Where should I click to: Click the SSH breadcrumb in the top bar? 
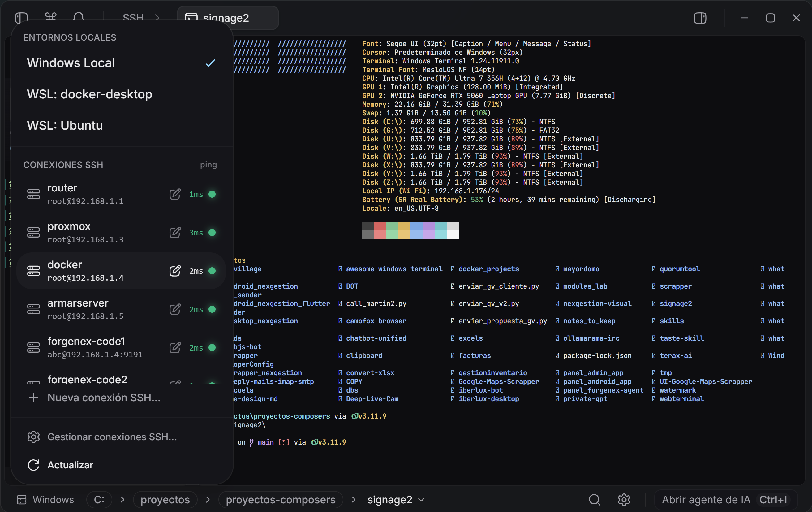[133, 18]
